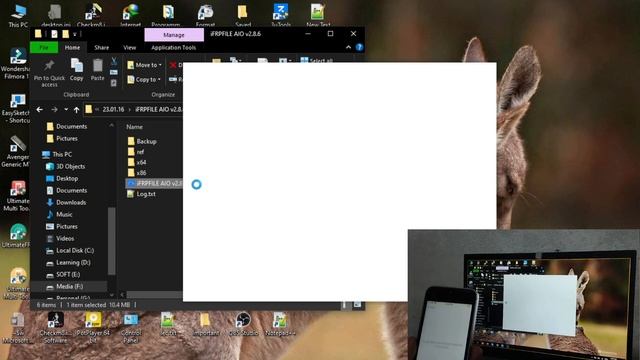Open the Ultimate Multi Tool desktop icon
The image size is (640, 360).
(x=17, y=196)
